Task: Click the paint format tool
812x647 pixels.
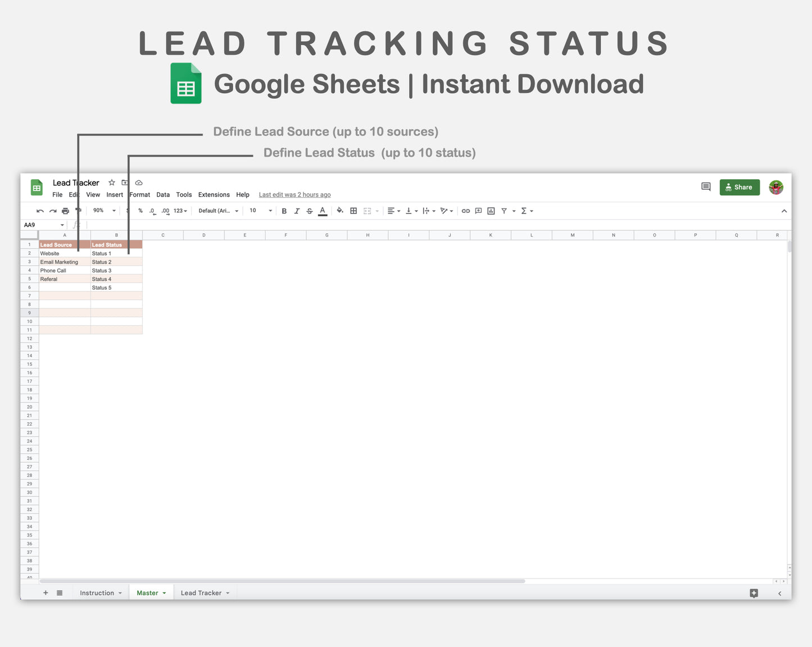Action: tap(78, 211)
